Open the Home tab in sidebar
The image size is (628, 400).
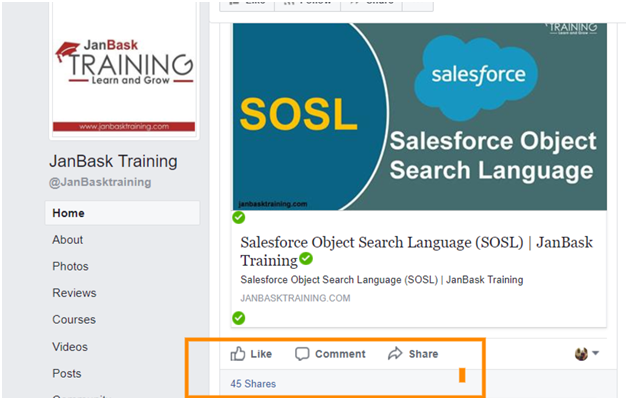pos(122,213)
